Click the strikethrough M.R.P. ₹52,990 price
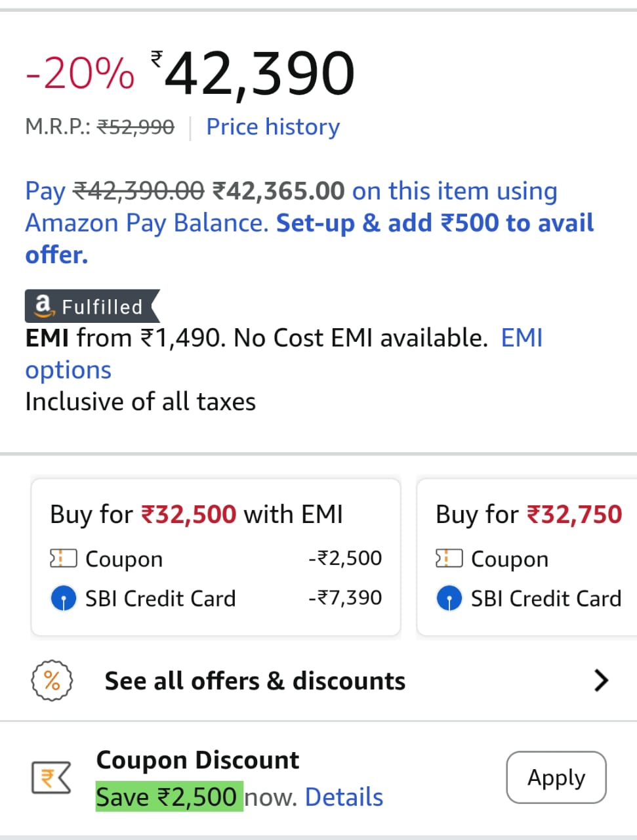 (136, 127)
